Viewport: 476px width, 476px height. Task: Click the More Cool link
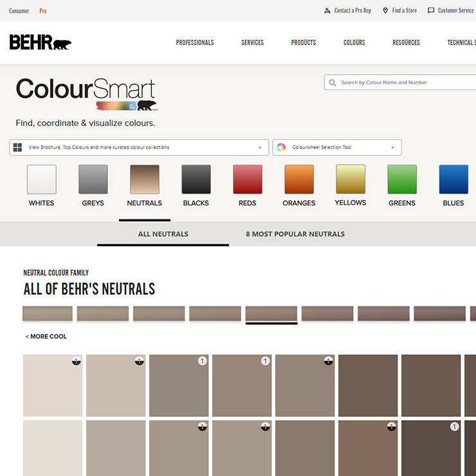pyautogui.click(x=46, y=336)
